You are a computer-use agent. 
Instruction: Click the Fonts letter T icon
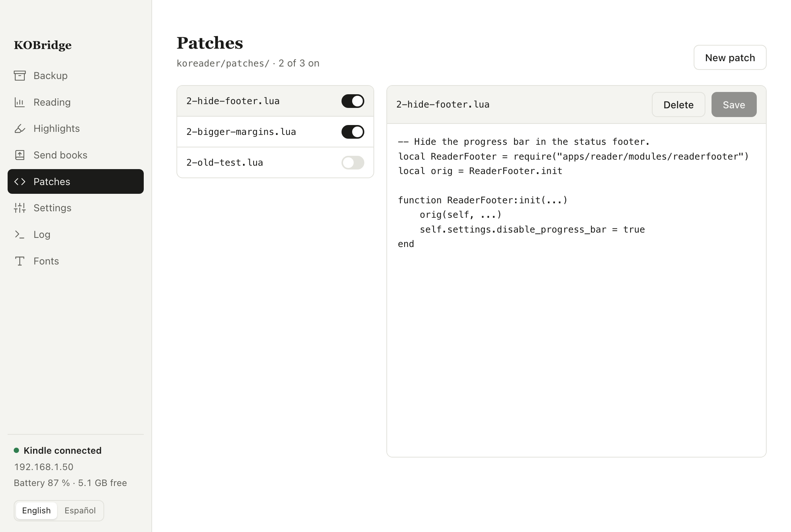tap(20, 261)
